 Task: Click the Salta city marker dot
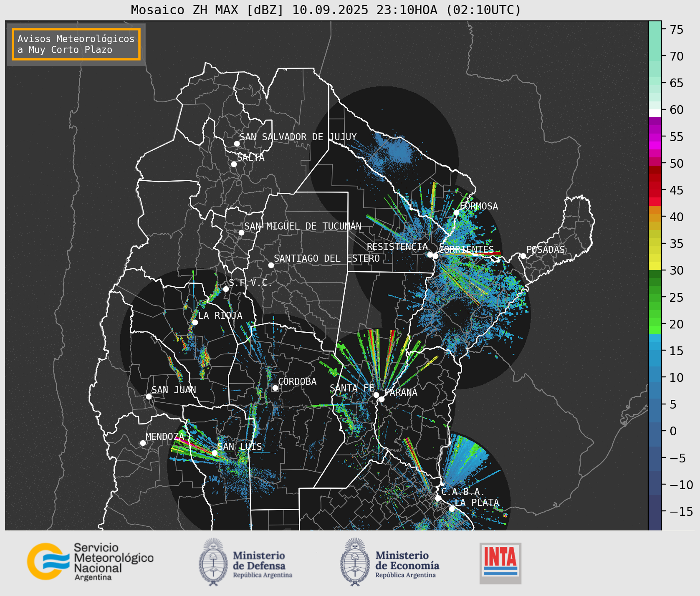[x=234, y=164]
